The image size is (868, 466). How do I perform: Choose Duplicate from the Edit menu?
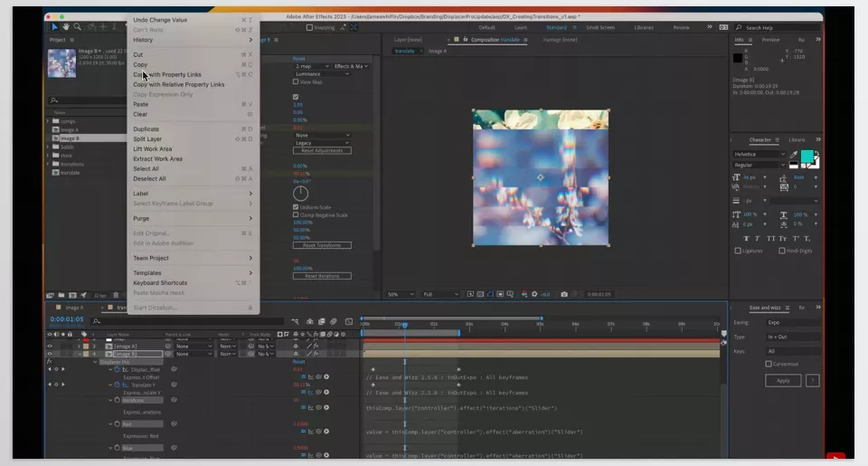(146, 129)
